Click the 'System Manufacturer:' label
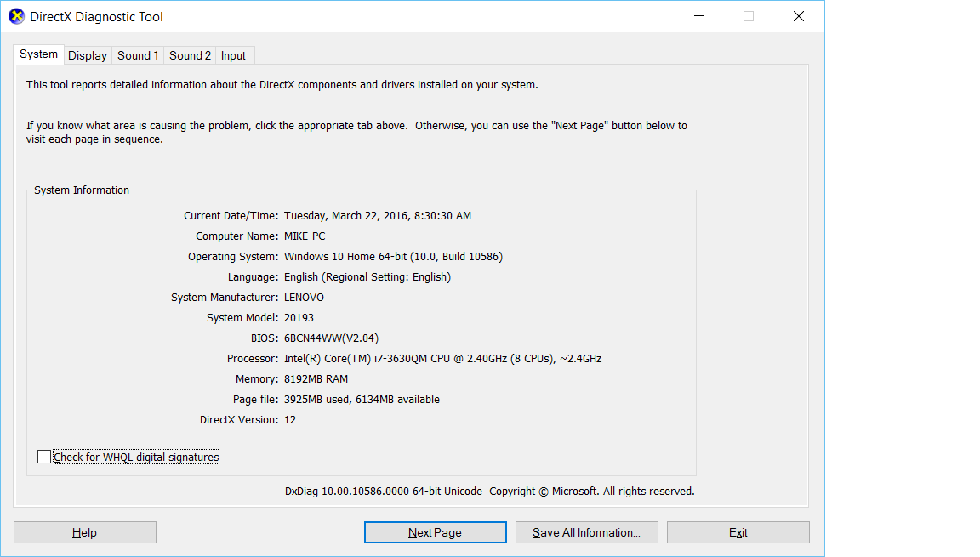This screenshot has width=980, height=557. pos(225,298)
